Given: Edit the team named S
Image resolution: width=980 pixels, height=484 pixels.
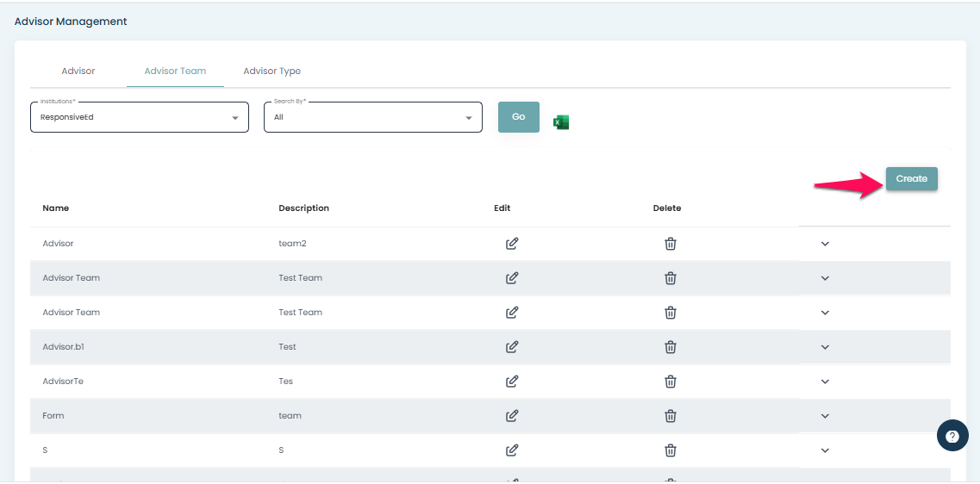Looking at the screenshot, I should click(511, 450).
